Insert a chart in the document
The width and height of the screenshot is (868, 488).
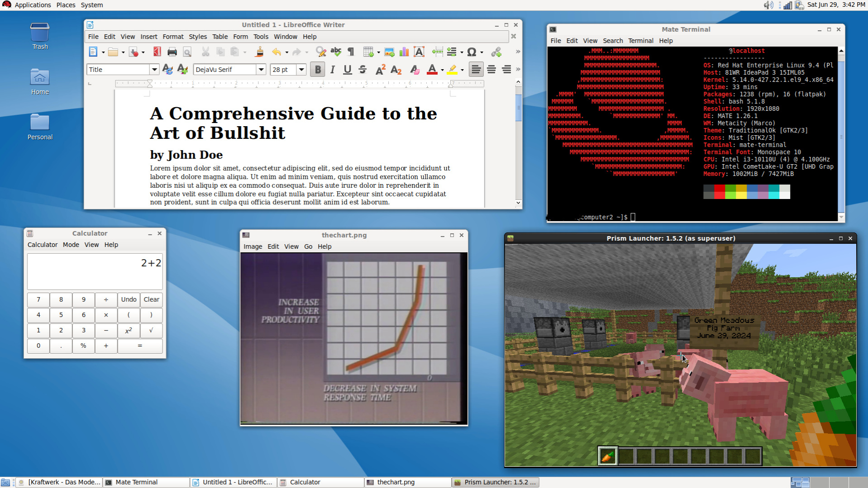pyautogui.click(x=404, y=52)
